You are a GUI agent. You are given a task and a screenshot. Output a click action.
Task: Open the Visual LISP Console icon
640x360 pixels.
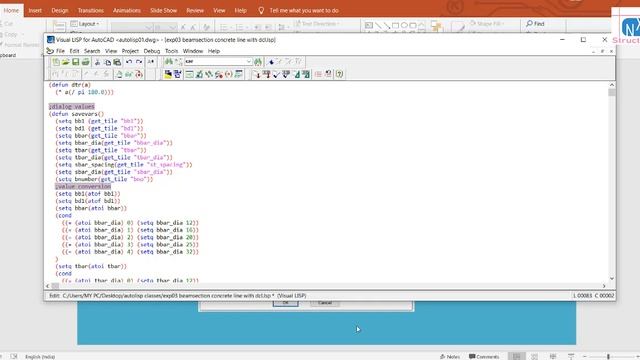click(189, 74)
